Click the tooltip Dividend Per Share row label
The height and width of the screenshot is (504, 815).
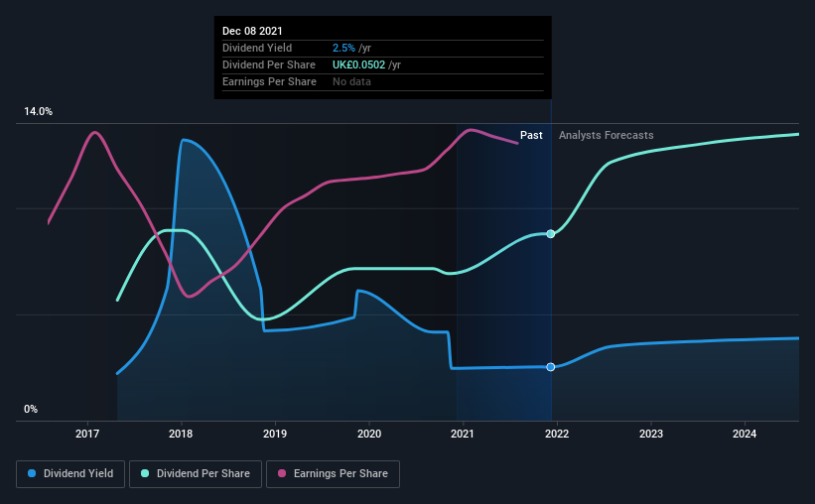tap(269, 64)
